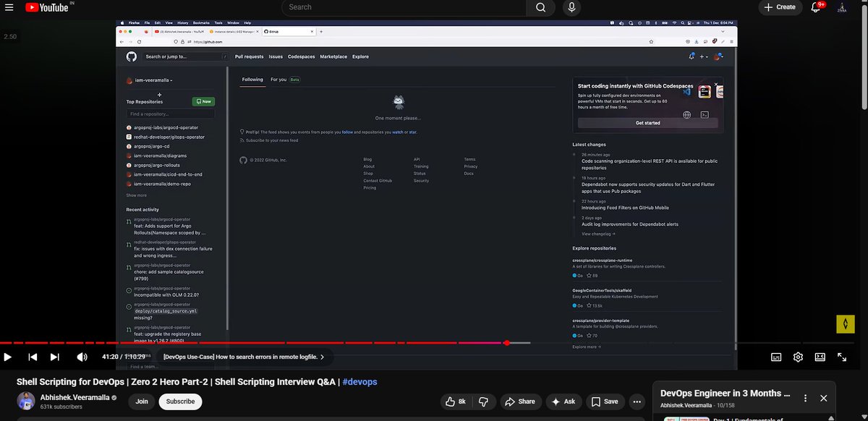Screen dimensions: 868x421
Task: Open Pull requests in GitHub header
Action: click(x=249, y=56)
